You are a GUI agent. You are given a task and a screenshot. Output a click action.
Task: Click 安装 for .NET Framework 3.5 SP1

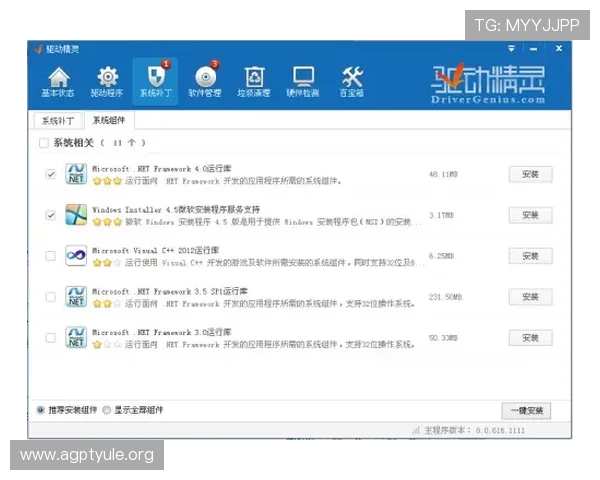click(x=530, y=297)
